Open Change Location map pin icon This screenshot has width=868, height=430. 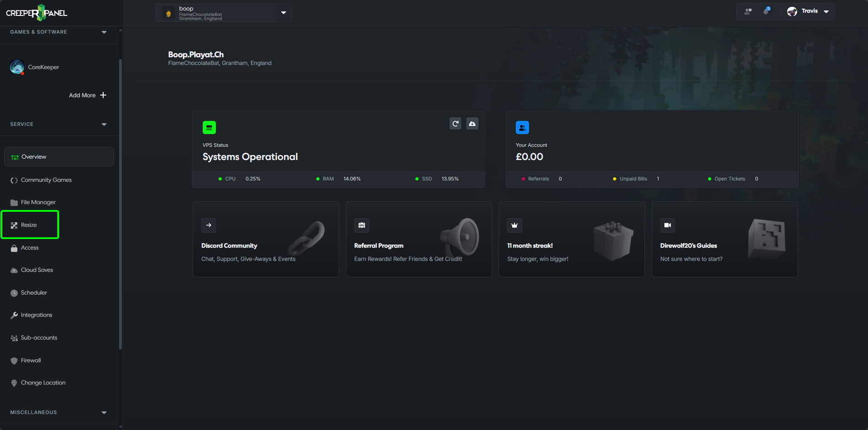click(x=14, y=383)
